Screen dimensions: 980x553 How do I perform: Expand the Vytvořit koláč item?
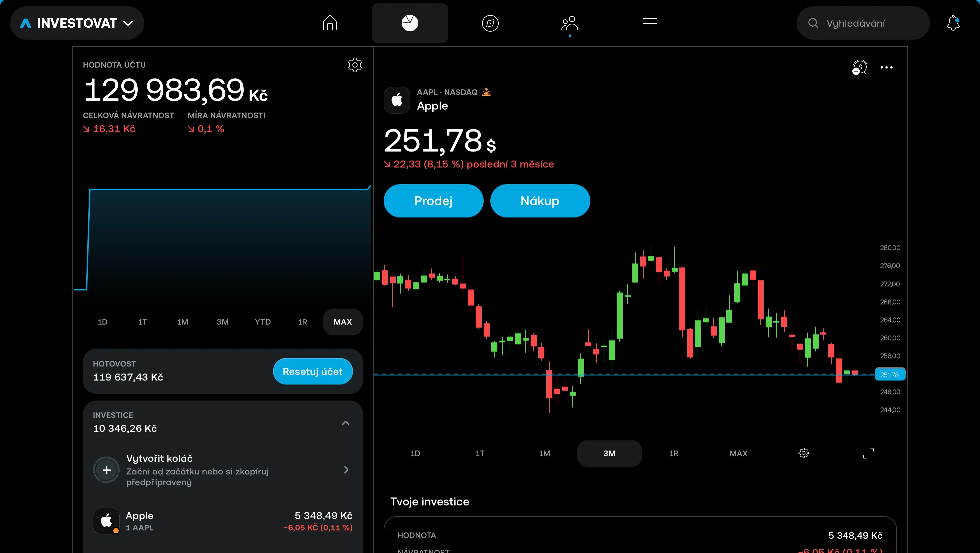tap(346, 470)
